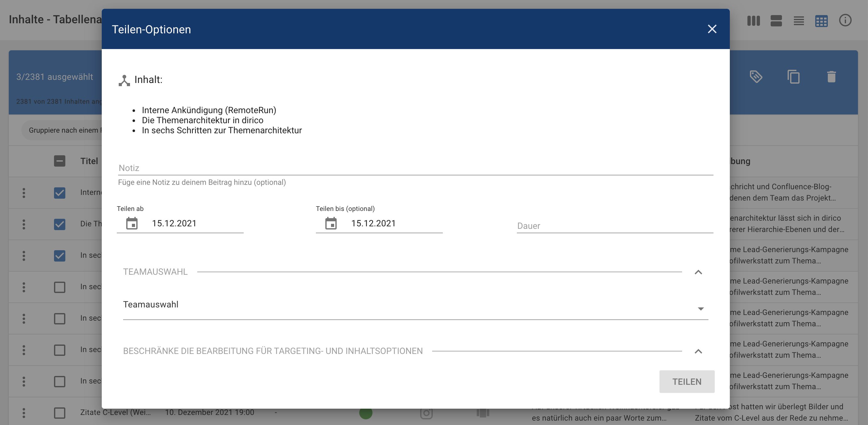This screenshot has width=868, height=425.
Task: Check the Zitate C-Level row checkbox
Action: [x=60, y=412]
